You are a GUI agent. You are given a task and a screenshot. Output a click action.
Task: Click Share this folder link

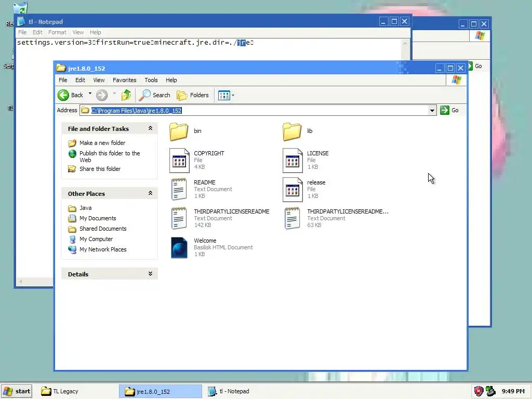[x=100, y=169]
